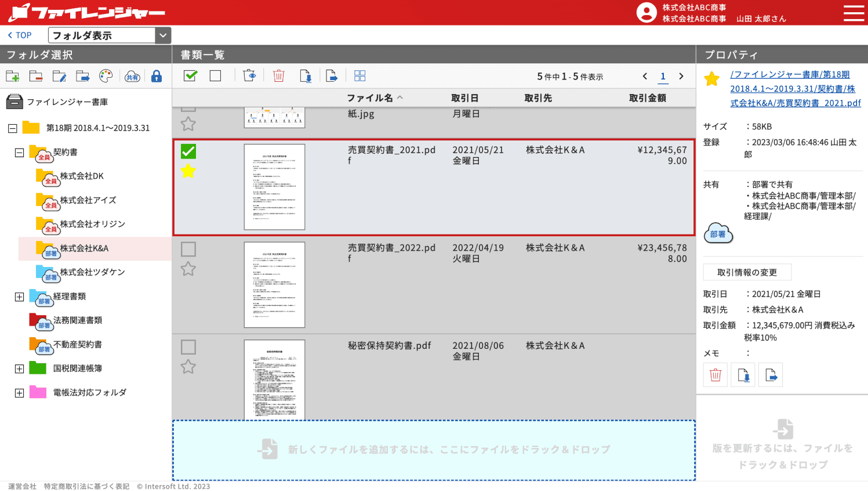This screenshot has width=868, height=491.
Task: Collapse the 契約書 folder
Action: pos(19,153)
